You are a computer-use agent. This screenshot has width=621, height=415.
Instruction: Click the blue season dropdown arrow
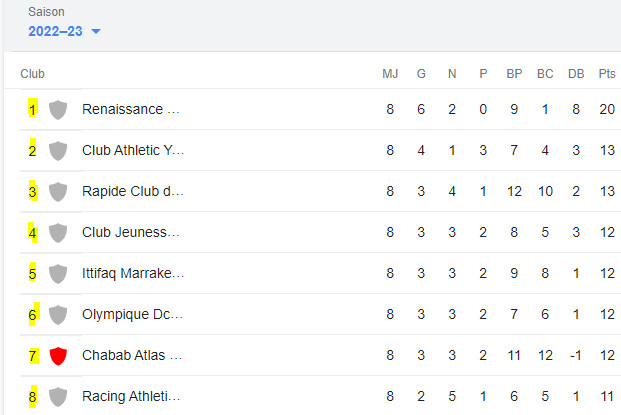pyautogui.click(x=96, y=32)
